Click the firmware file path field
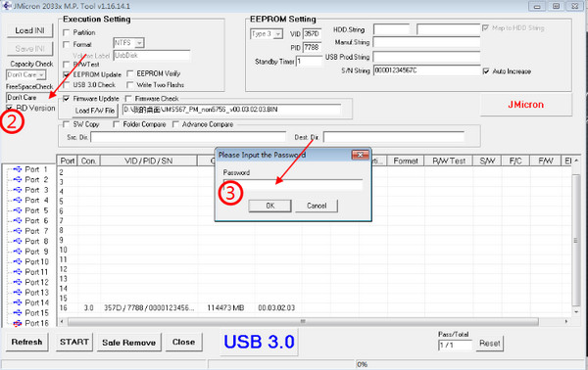The image size is (588, 370). click(231, 110)
